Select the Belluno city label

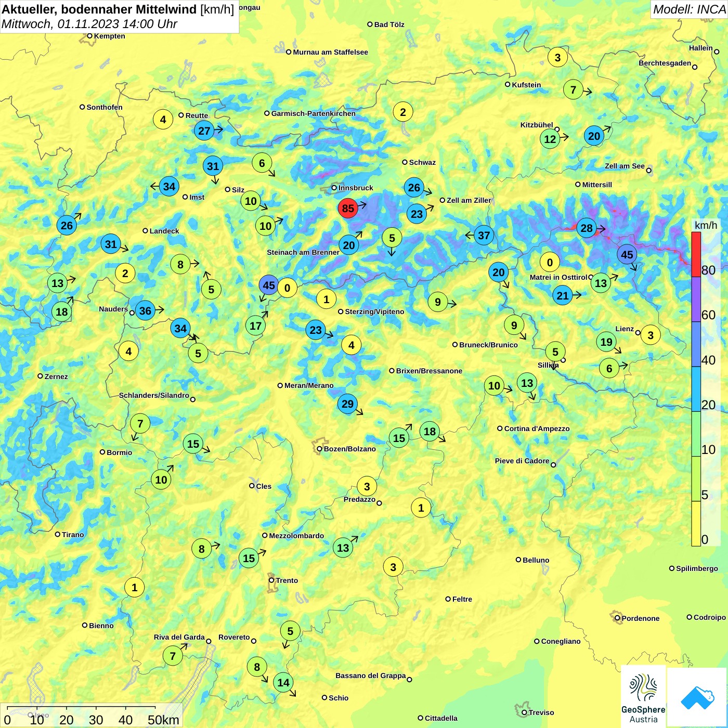click(x=536, y=560)
